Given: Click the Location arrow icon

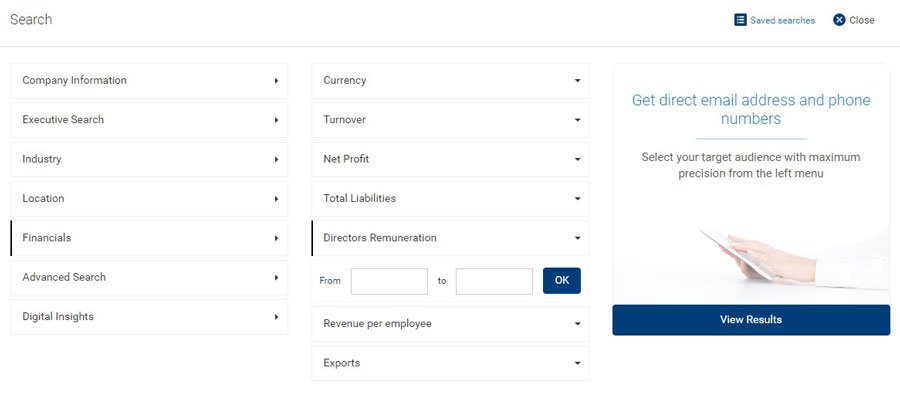Looking at the screenshot, I should tap(276, 199).
